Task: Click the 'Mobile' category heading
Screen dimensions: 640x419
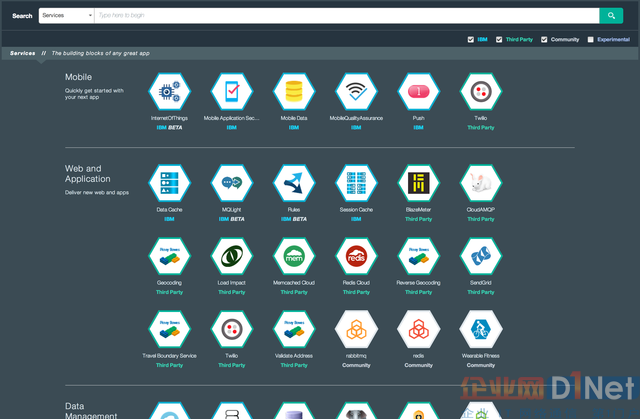Action: click(x=78, y=77)
